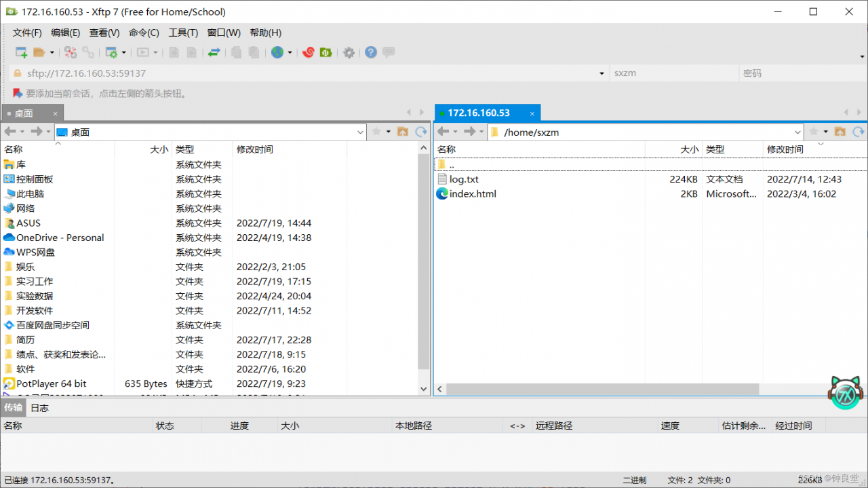
Task: Refresh the remote /home/sxzm pane
Action: (859, 132)
